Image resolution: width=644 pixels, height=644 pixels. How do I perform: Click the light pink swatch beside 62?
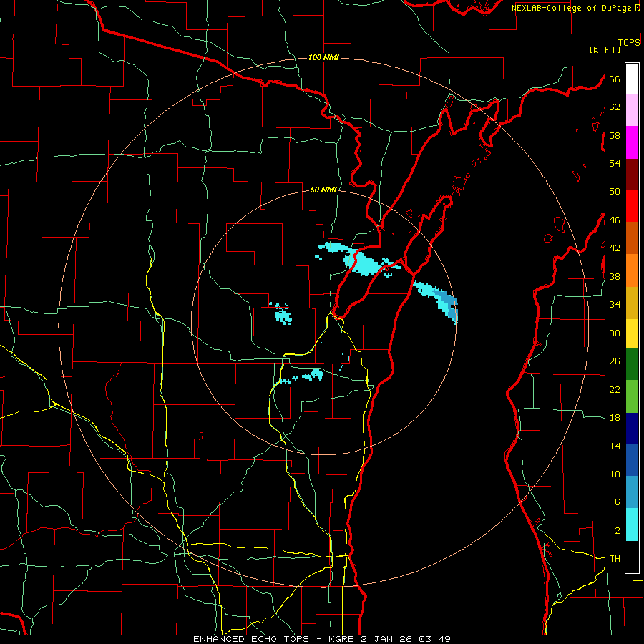632,110
